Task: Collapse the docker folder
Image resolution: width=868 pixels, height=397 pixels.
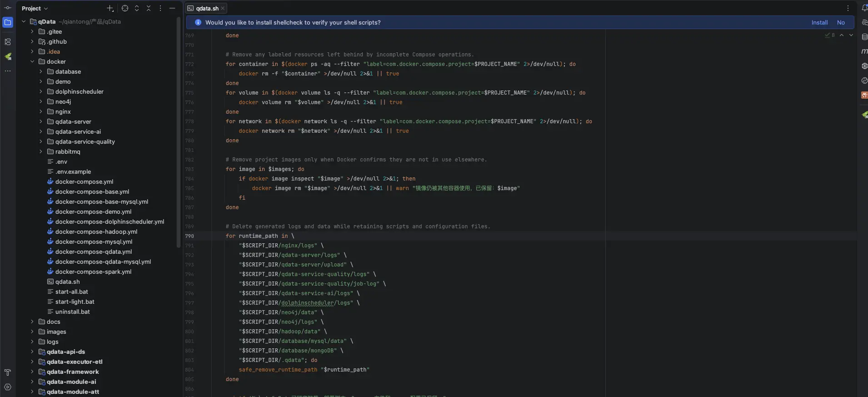Action: pos(32,61)
